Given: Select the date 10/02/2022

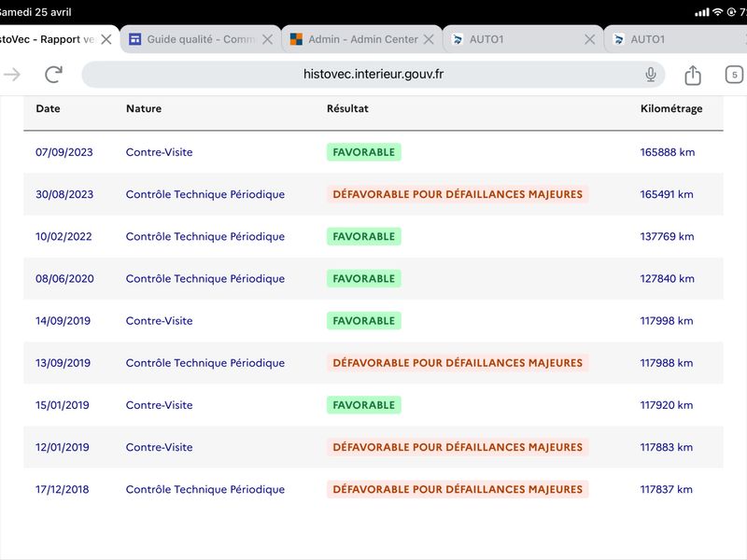Looking at the screenshot, I should [x=63, y=237].
